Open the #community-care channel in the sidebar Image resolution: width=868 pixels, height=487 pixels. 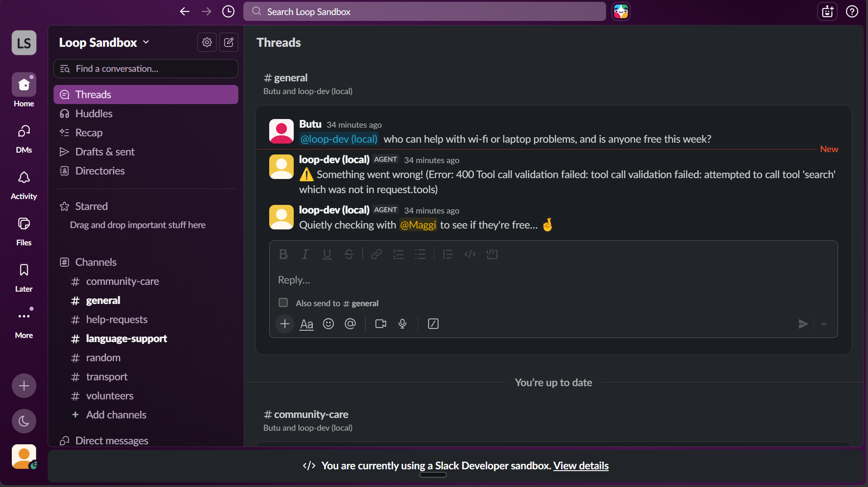(x=146, y=281)
